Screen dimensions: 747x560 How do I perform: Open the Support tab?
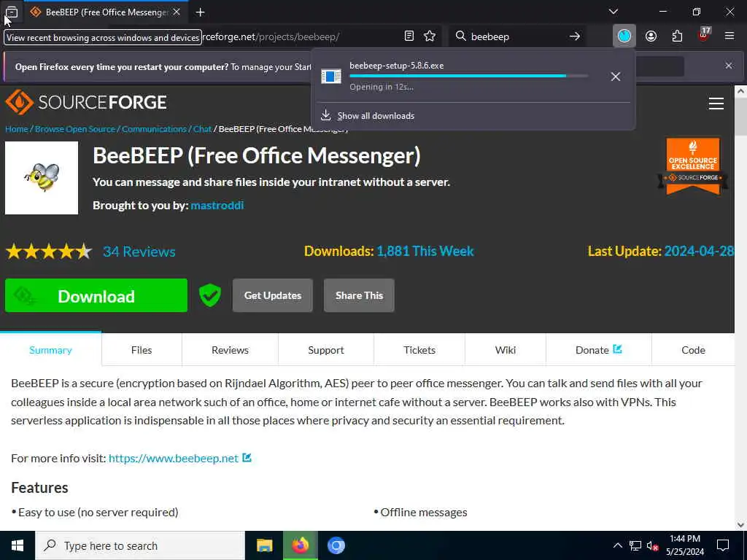coord(326,350)
